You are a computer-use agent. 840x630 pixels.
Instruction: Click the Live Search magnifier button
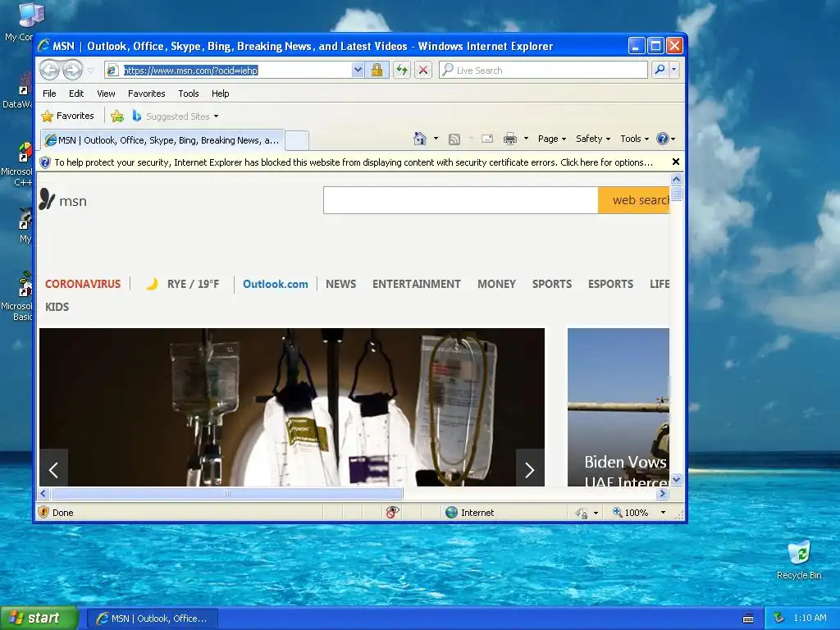[660, 70]
